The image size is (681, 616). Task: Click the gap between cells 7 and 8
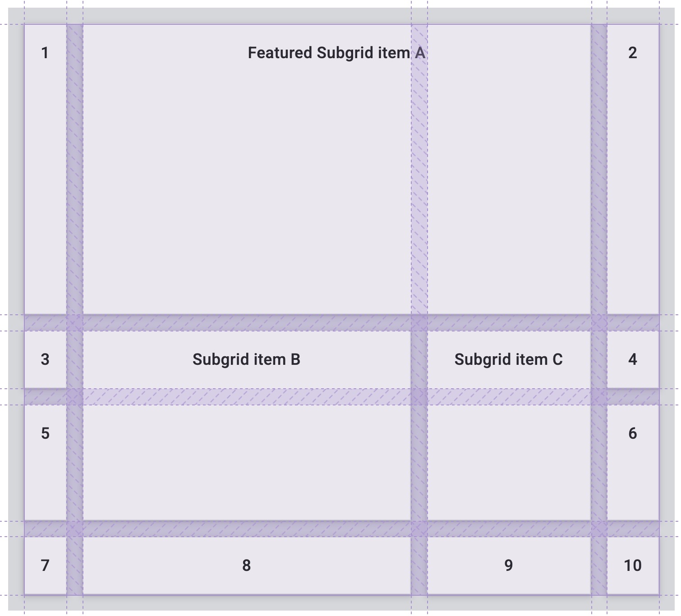(x=75, y=565)
